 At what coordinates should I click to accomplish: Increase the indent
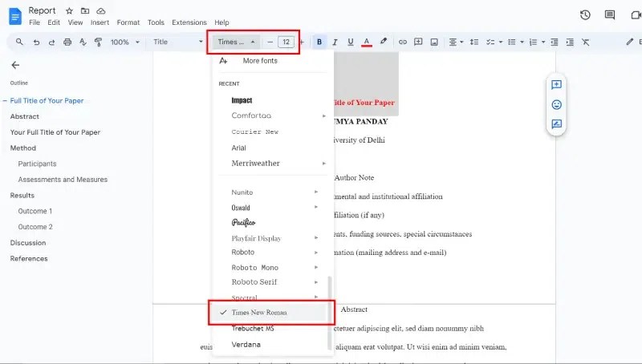point(570,42)
